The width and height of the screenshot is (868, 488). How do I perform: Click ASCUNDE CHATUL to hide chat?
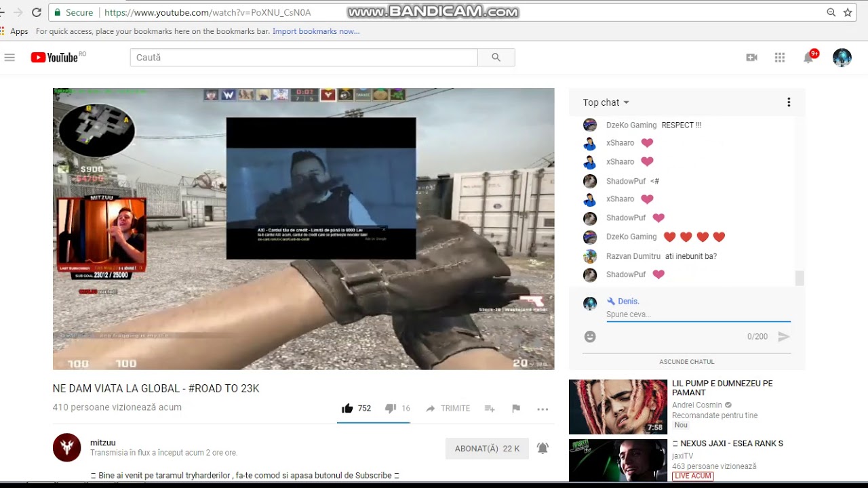tap(687, 362)
